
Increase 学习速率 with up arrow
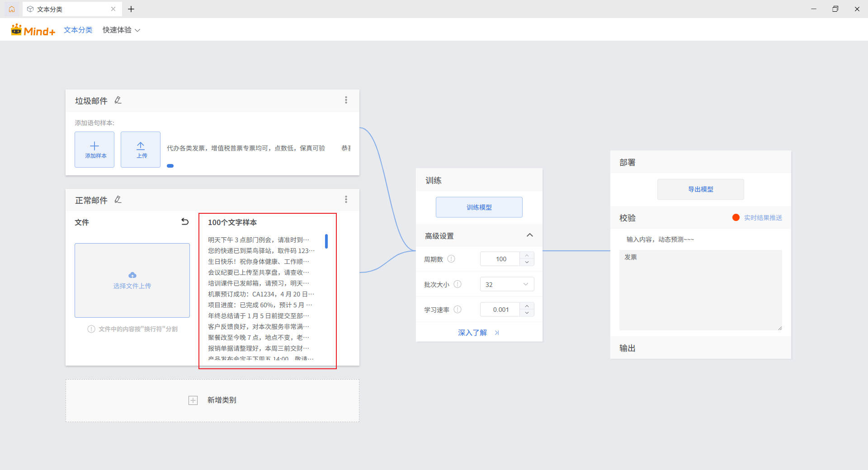coord(527,306)
